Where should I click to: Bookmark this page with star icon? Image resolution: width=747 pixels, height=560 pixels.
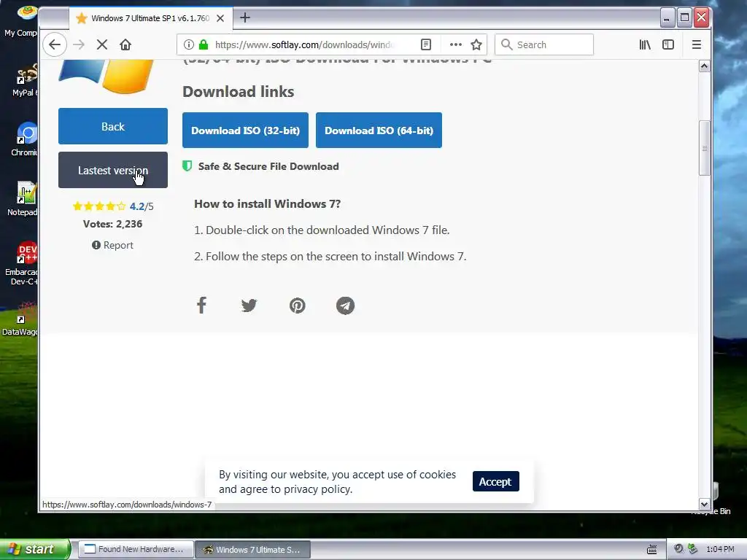[x=476, y=44]
